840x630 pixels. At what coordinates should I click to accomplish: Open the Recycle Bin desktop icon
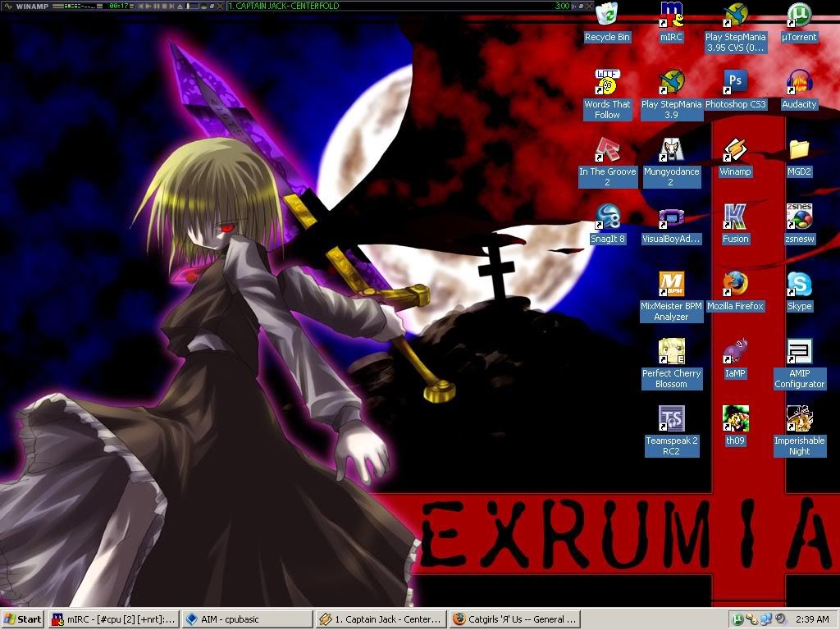[x=607, y=23]
